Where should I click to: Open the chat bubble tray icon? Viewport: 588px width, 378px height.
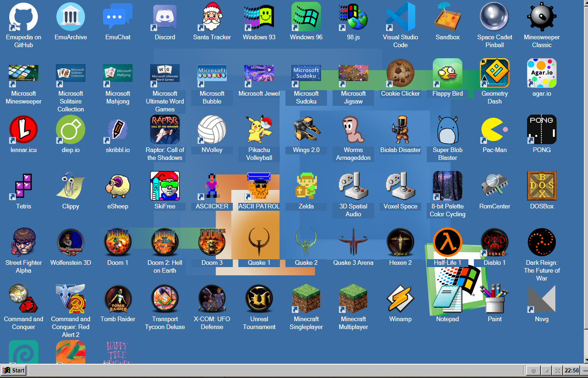pyautogui.click(x=533, y=371)
